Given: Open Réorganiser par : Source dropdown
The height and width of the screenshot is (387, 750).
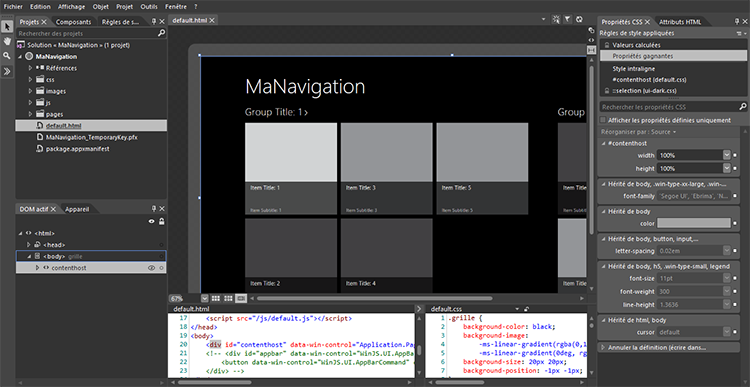Looking at the screenshot, I should 639,132.
